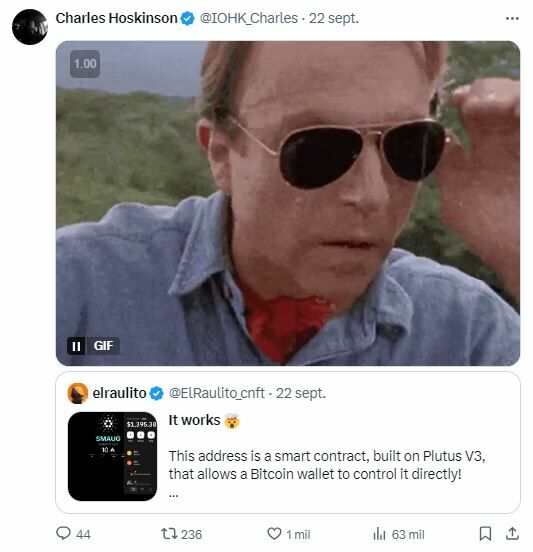The width and height of the screenshot is (533, 552).
Task: Open the 22 sept. timestamp of main tweet
Action: [x=334, y=18]
